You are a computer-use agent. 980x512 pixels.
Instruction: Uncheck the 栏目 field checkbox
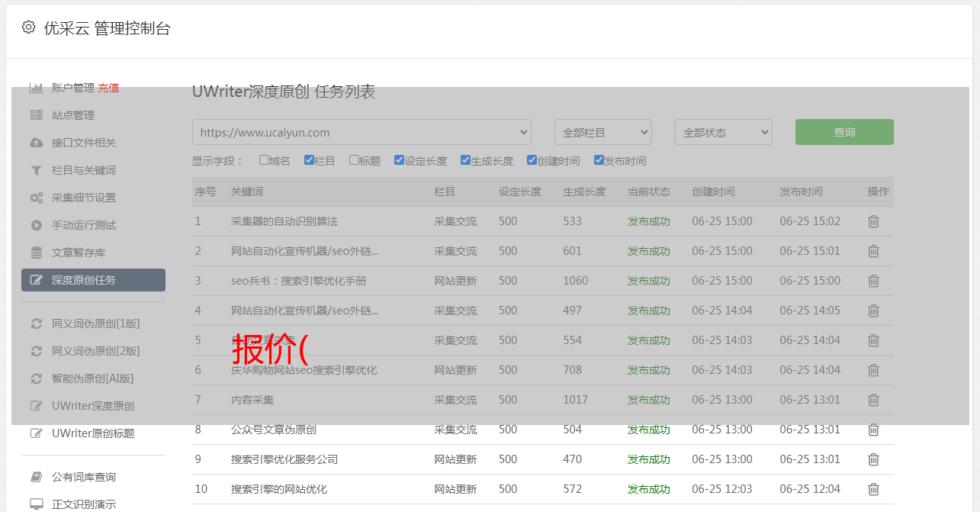tap(309, 160)
